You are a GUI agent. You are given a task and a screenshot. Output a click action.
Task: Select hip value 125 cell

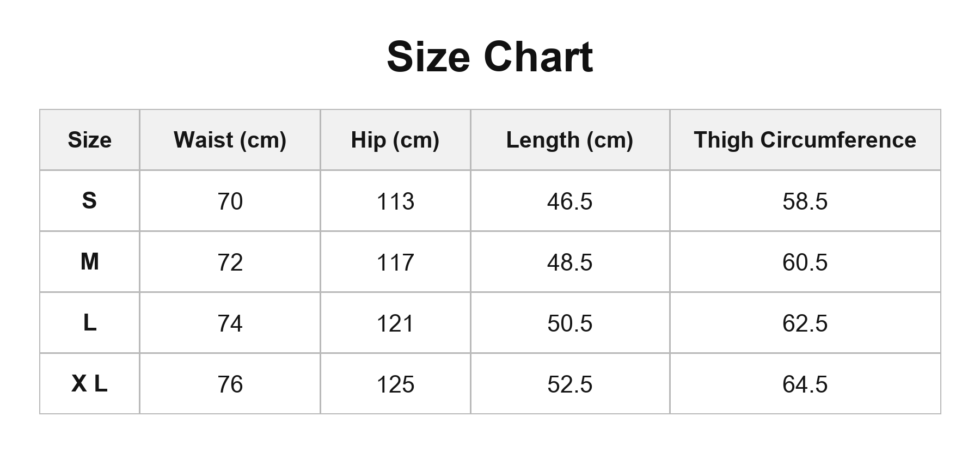pyautogui.click(x=395, y=384)
